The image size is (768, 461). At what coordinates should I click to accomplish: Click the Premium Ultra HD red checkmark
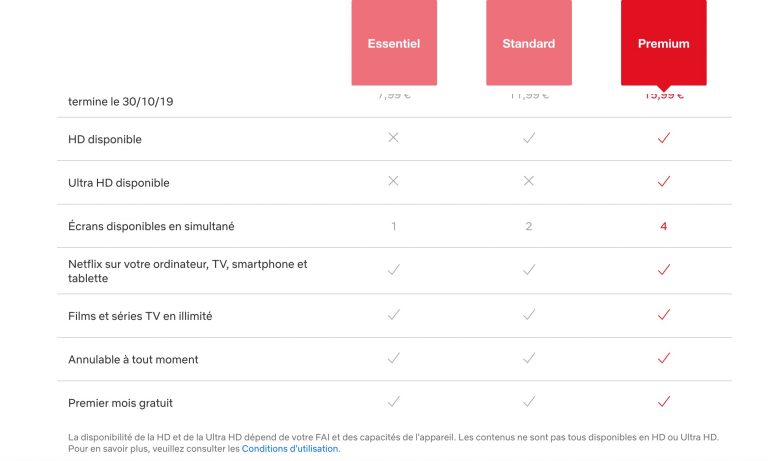pos(663,182)
